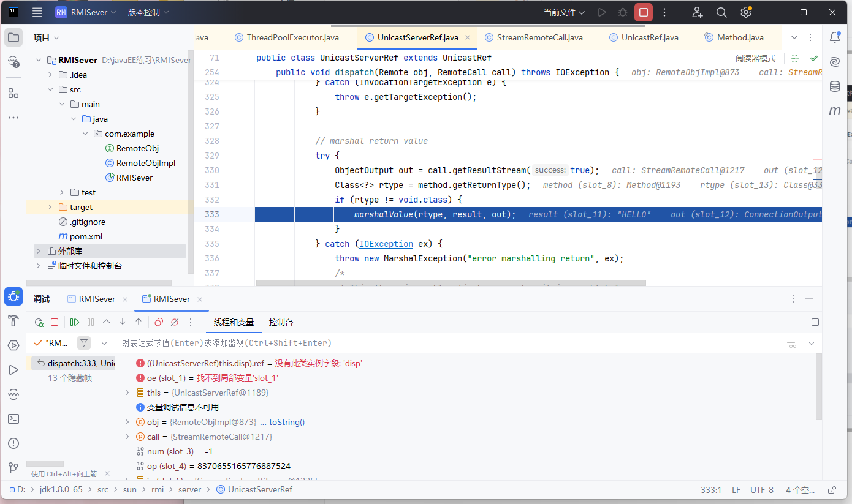Toggle the thread frames filter button
Image resolution: width=852 pixels, height=504 pixels.
point(84,343)
